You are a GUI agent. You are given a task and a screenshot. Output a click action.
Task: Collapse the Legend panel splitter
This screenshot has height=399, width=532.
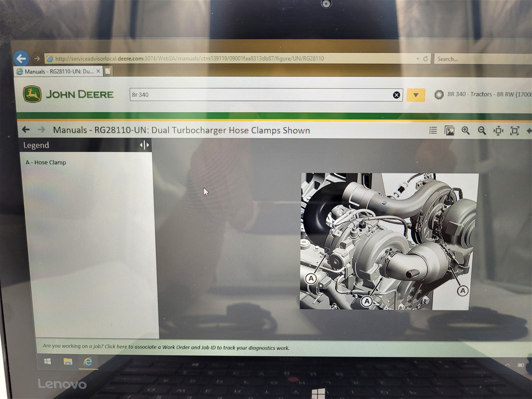144,145
